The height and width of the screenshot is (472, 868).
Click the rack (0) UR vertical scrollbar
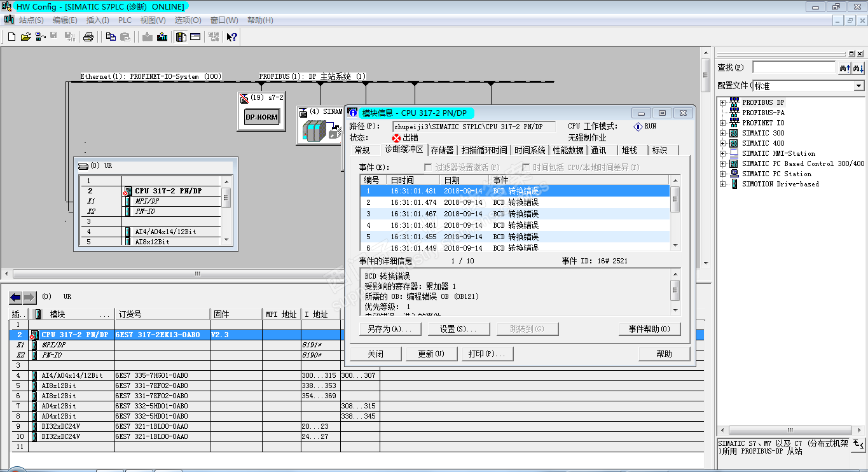(226, 211)
